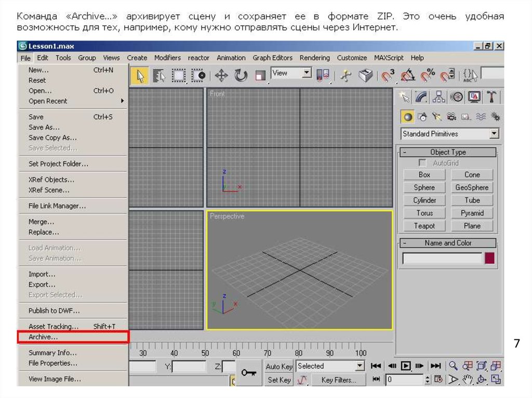Activate the Rotate tool in toolbar
Screen dimensions: 532x398
click(241, 76)
